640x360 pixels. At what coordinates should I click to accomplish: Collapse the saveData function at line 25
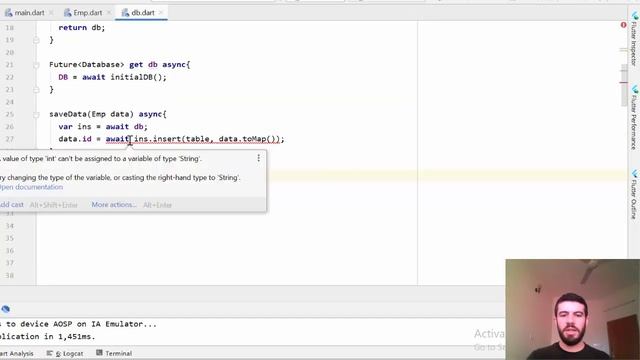(36, 115)
